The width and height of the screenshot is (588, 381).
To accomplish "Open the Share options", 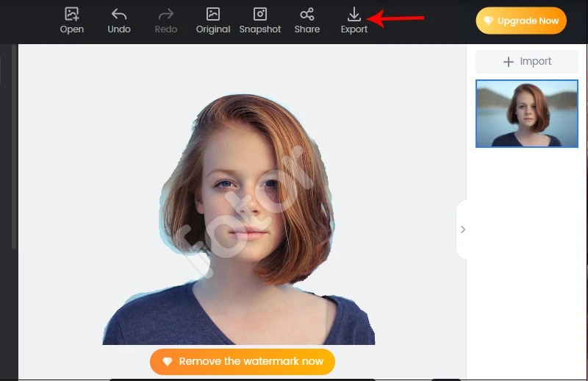I will pos(307,14).
